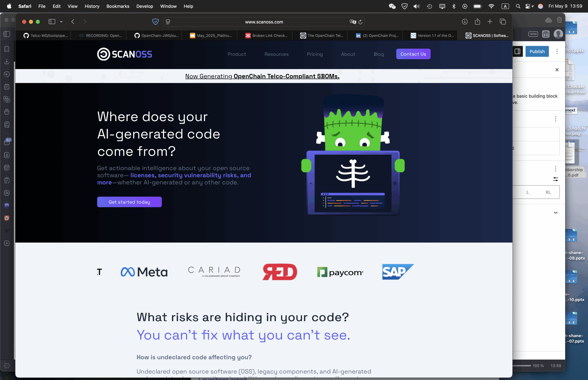Open sliders settings icon in background panel

tap(555, 179)
